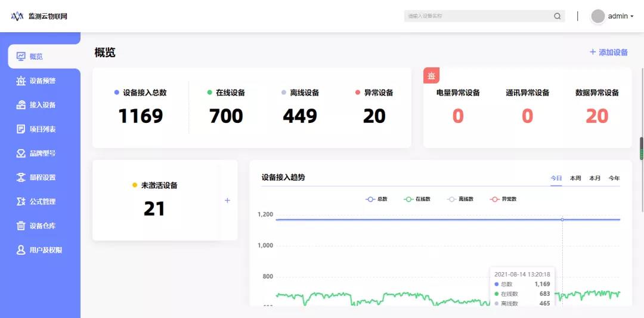Open 品牌型号 menu item
Image resolution: width=644 pixels, height=318 pixels.
(41, 153)
